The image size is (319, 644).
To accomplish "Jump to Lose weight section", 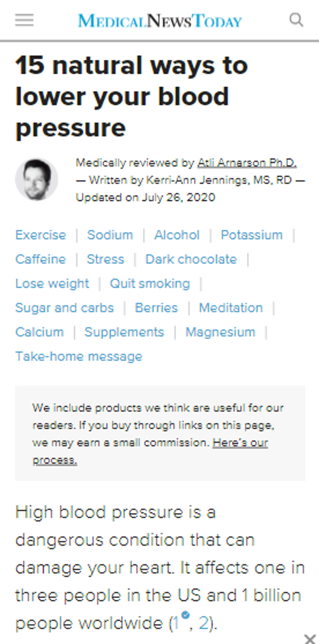I will coord(52,284).
